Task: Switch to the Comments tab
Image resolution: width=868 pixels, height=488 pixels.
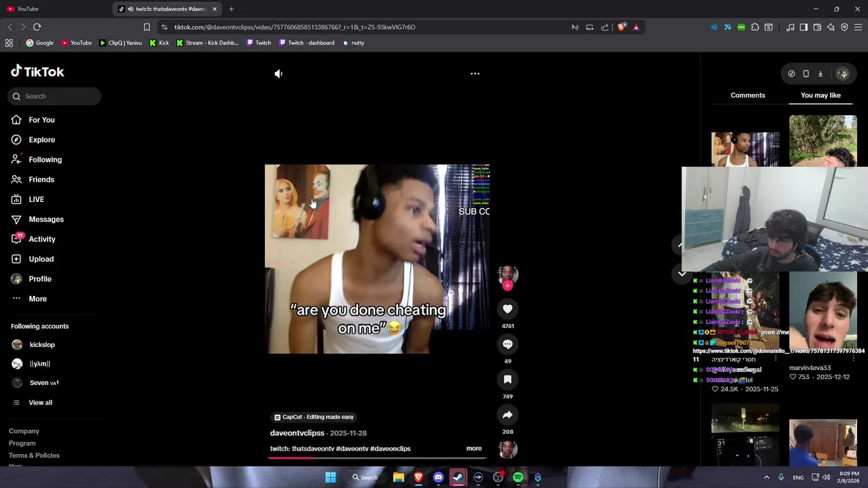Action: (747, 96)
